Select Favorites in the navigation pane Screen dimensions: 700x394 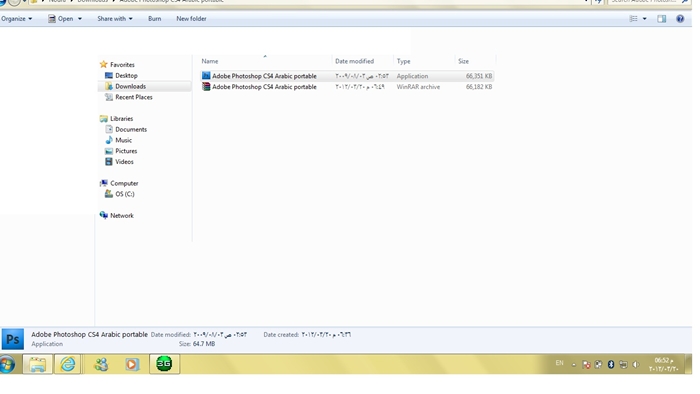122,65
